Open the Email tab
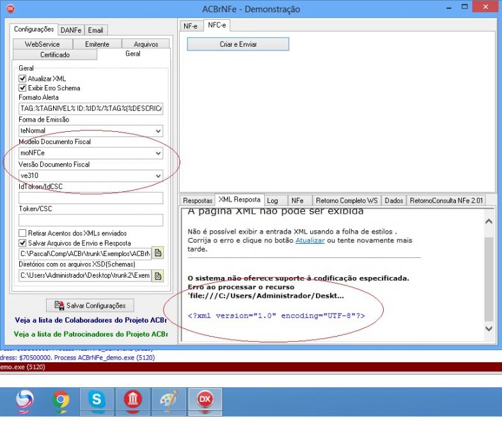Viewport: 502px width, 448px height. click(x=96, y=30)
